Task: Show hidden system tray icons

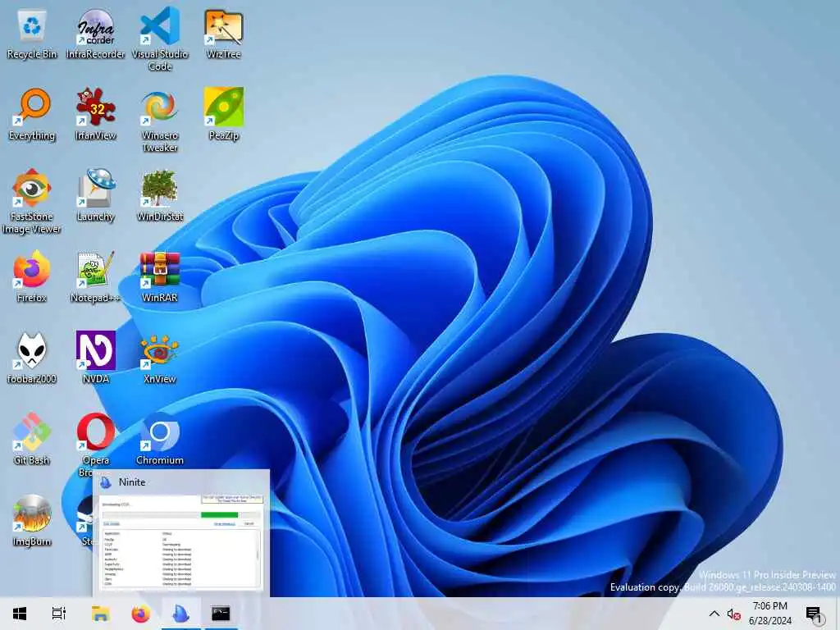Action: click(714, 614)
